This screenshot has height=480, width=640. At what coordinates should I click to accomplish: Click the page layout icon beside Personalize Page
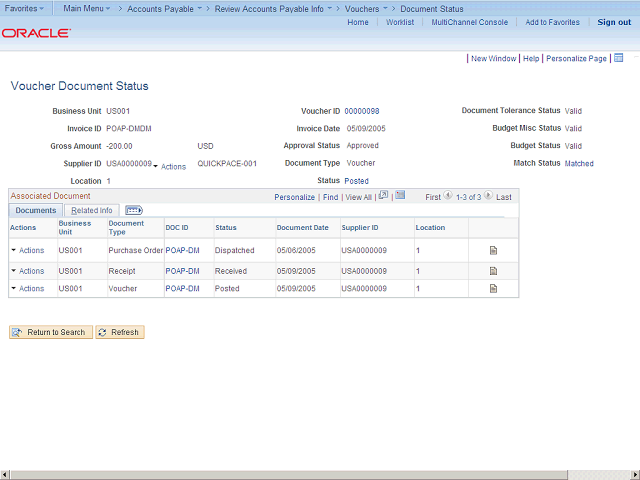click(x=619, y=58)
